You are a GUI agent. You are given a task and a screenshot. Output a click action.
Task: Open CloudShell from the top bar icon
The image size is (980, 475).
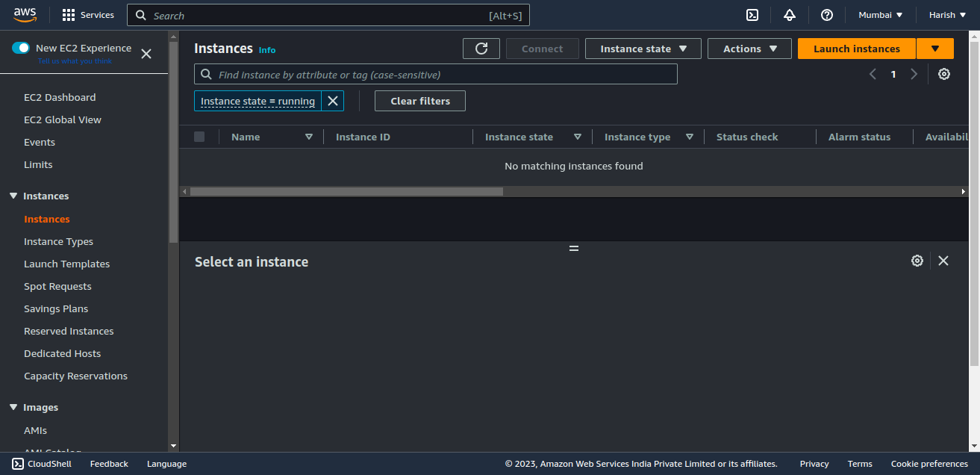point(753,15)
